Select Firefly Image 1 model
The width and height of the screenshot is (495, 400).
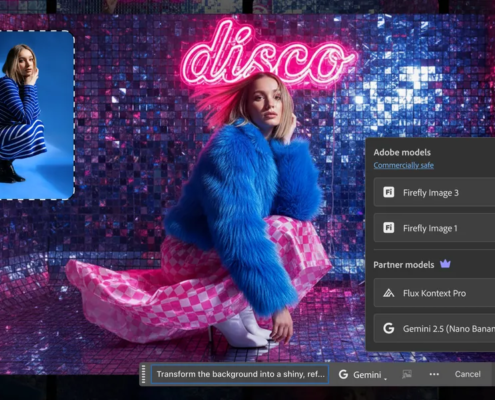(x=434, y=228)
